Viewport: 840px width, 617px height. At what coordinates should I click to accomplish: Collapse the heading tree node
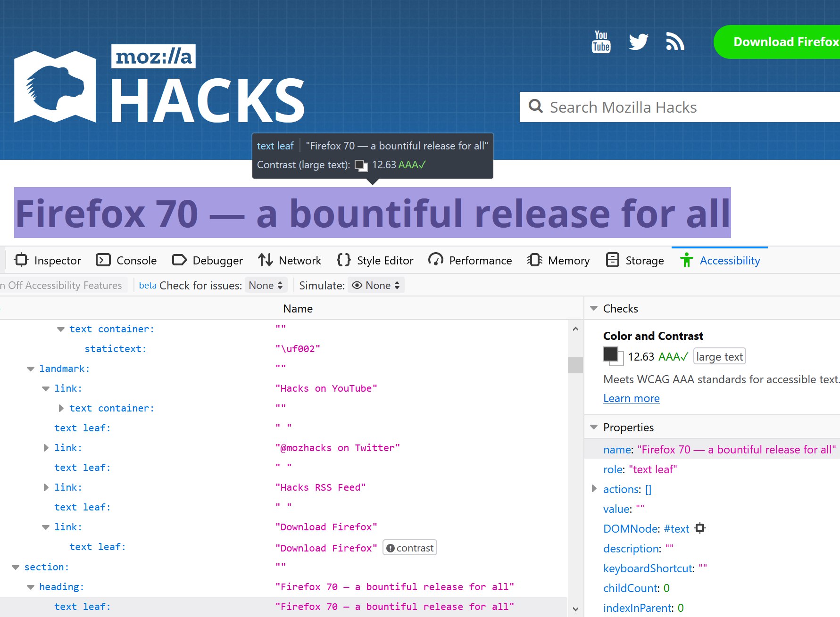coord(30,587)
